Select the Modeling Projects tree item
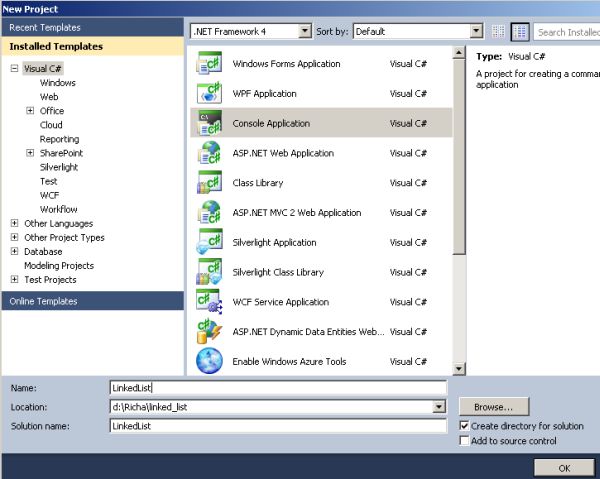Viewport: 600px width, 479px height. [59, 266]
